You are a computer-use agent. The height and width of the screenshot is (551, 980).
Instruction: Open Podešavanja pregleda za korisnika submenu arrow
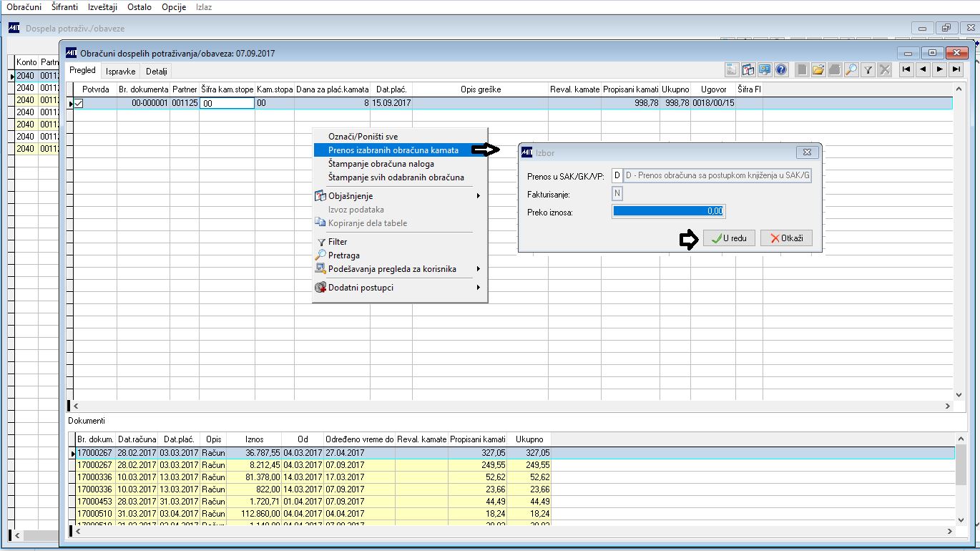pos(478,269)
